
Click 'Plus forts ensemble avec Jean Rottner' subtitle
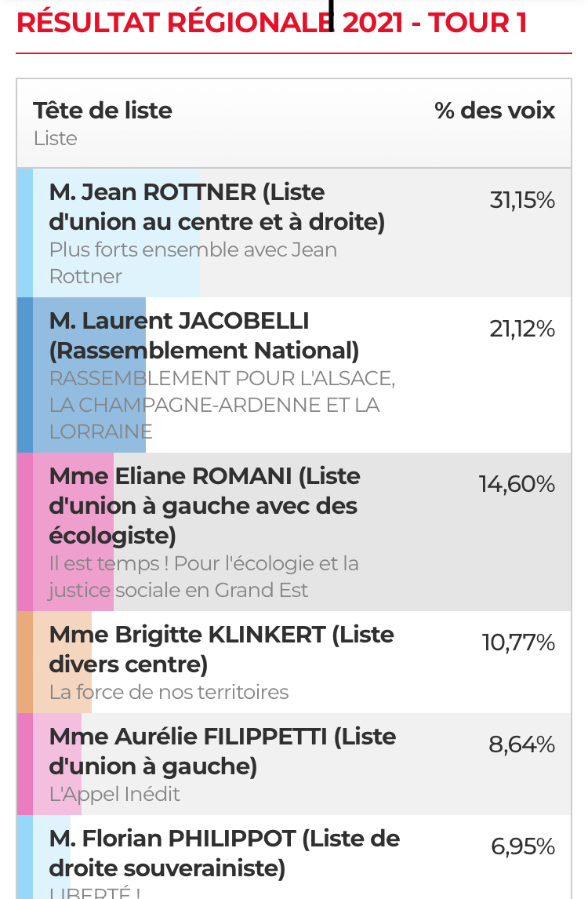click(x=193, y=263)
